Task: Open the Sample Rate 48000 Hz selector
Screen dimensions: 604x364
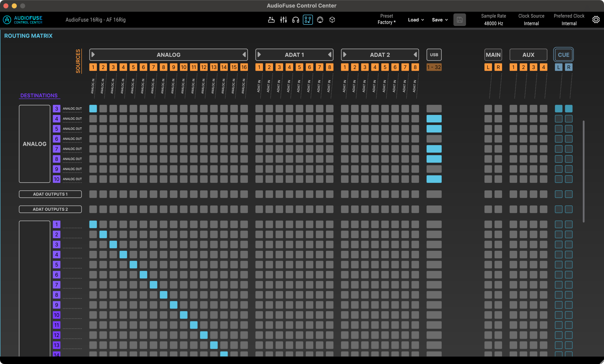Action: (x=493, y=24)
